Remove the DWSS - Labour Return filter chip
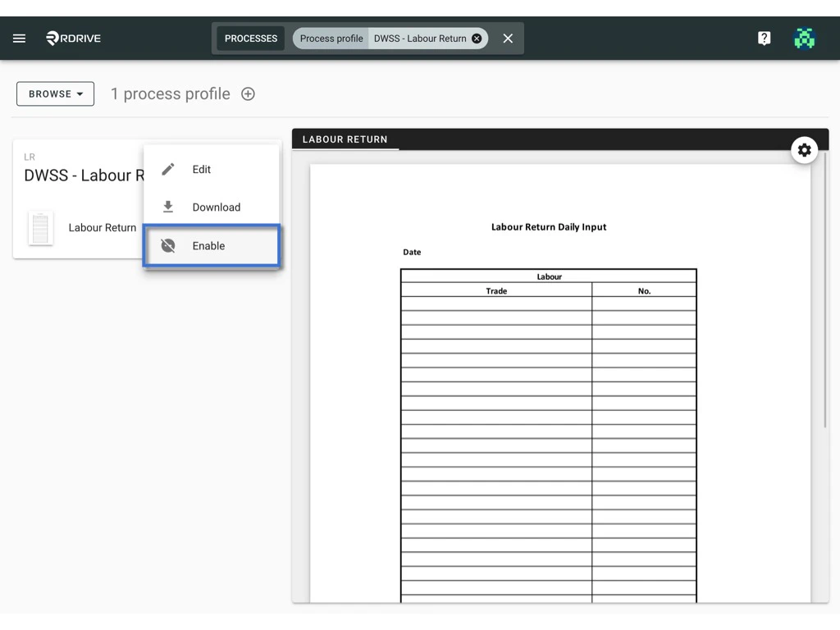 477,38
